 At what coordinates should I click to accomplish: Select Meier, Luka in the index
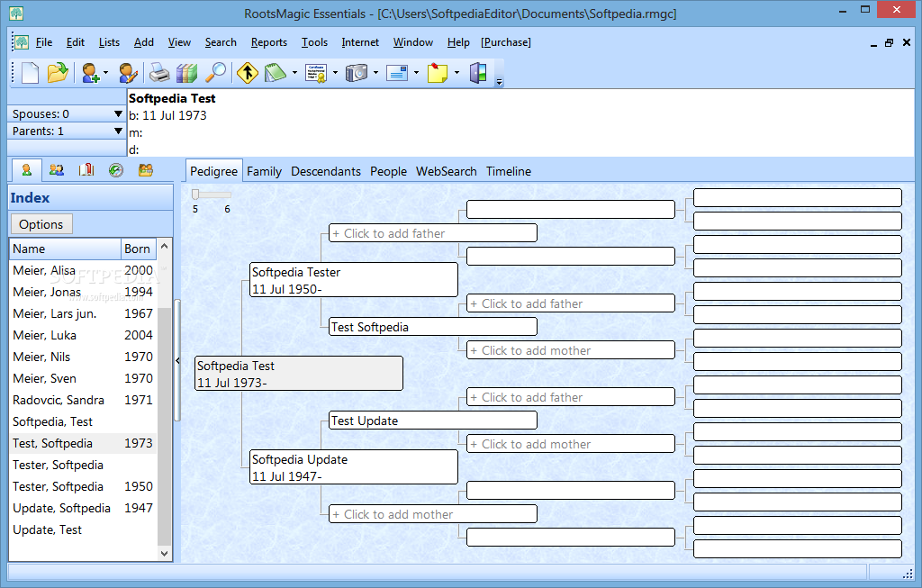[83, 335]
